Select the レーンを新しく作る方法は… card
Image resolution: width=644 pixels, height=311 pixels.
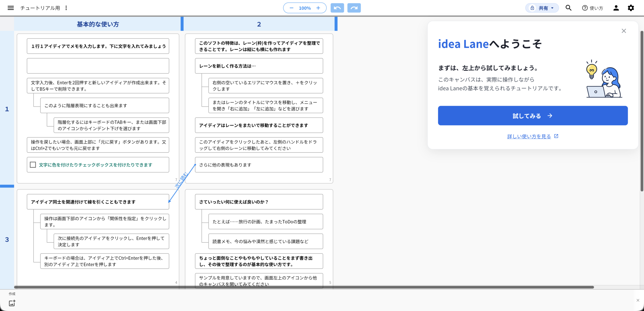pos(259,66)
